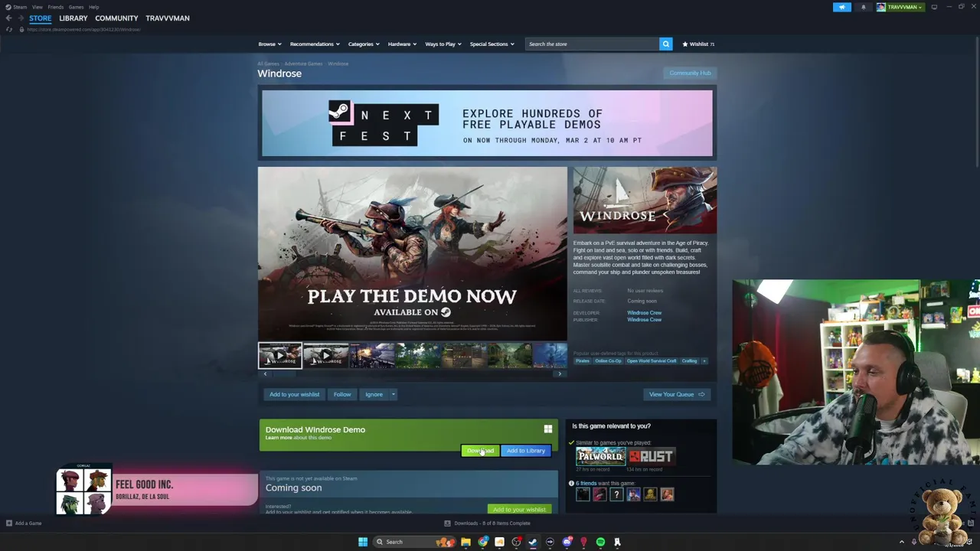The width and height of the screenshot is (980, 551).
Task: Open the Downloads status bar
Action: [487, 523]
